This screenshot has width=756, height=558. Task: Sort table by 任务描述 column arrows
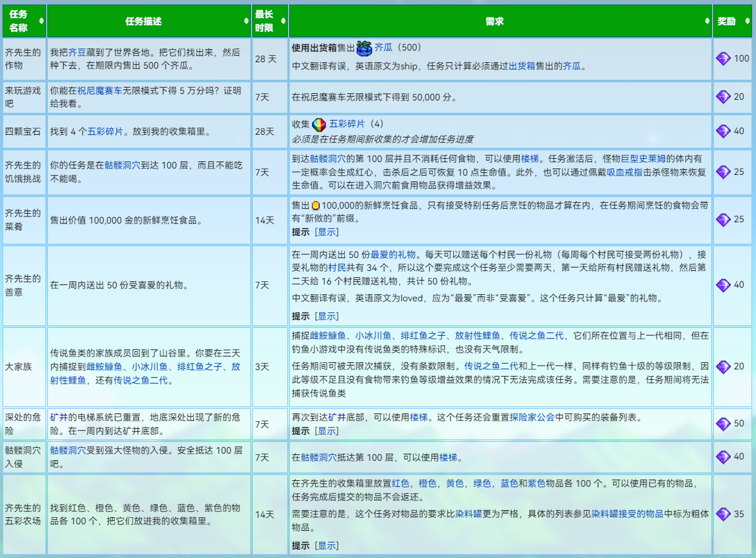click(x=247, y=21)
